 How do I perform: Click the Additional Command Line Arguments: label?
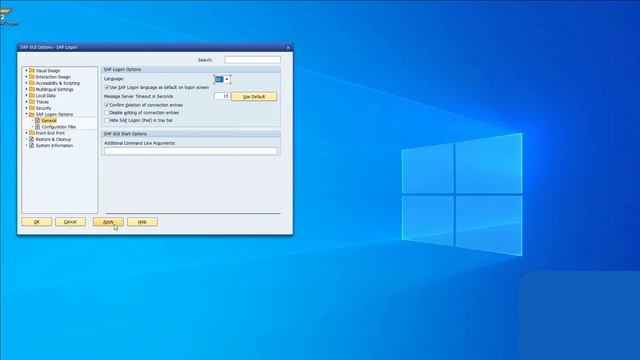140,143
